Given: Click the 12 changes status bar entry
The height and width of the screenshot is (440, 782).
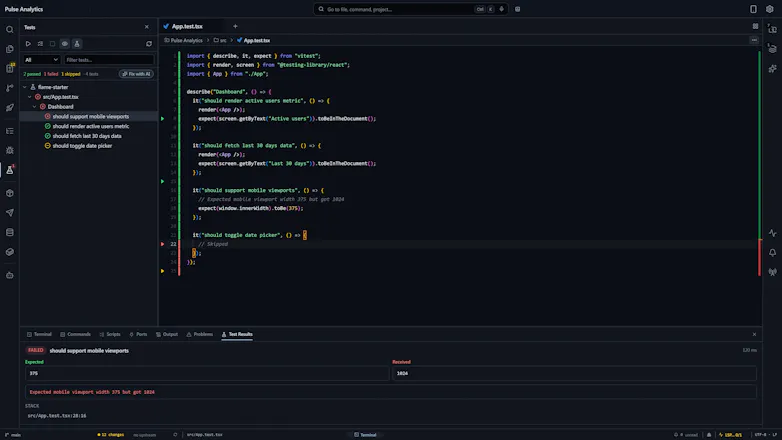Looking at the screenshot, I should pyautogui.click(x=111, y=435).
